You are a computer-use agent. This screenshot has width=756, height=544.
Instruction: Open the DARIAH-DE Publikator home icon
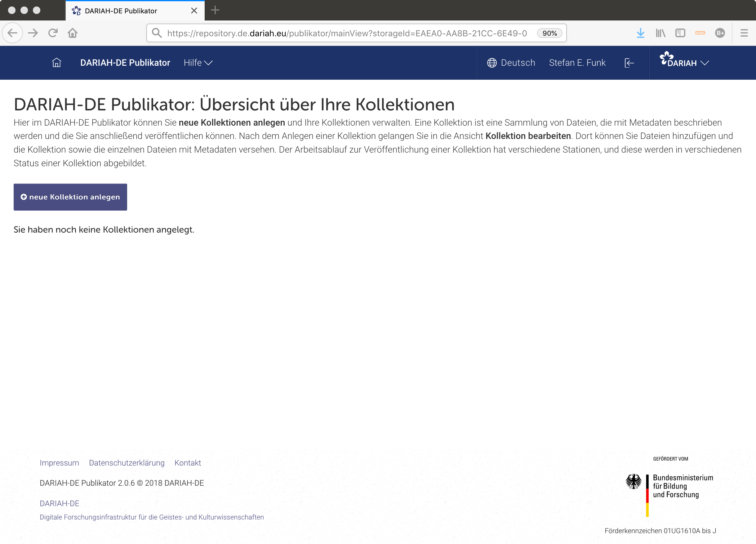pyautogui.click(x=56, y=63)
